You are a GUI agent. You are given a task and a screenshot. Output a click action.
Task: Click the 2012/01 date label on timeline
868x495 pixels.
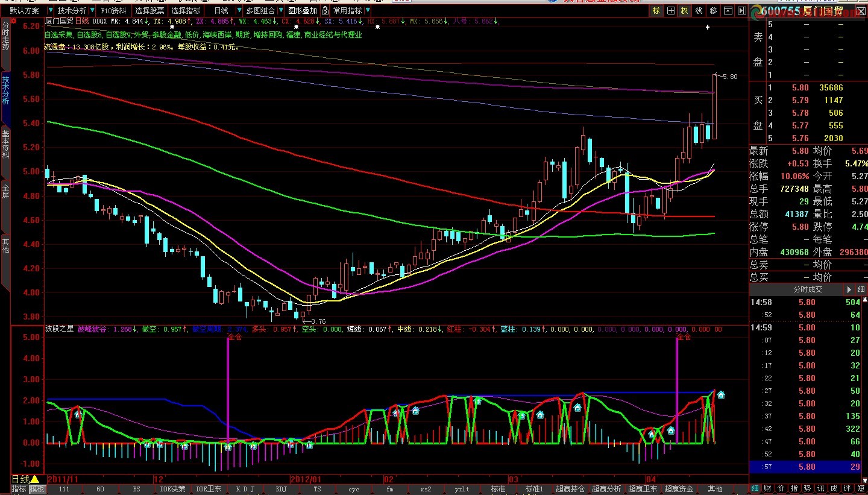(x=305, y=479)
